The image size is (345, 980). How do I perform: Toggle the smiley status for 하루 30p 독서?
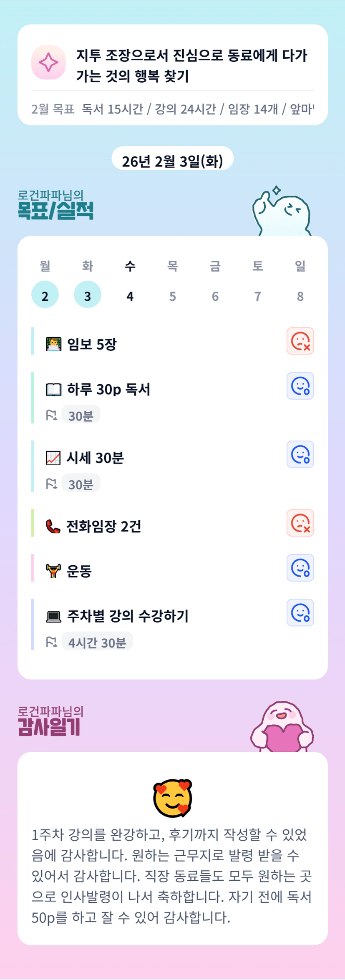[300, 386]
